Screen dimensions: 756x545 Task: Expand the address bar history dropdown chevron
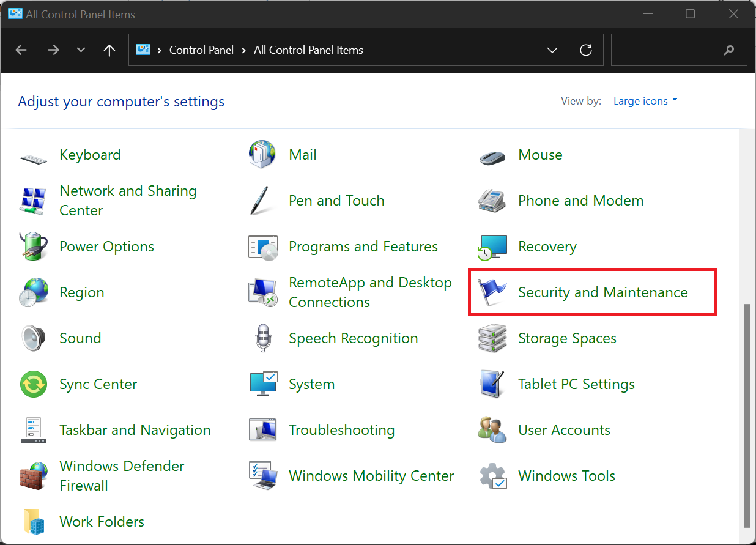click(x=552, y=50)
